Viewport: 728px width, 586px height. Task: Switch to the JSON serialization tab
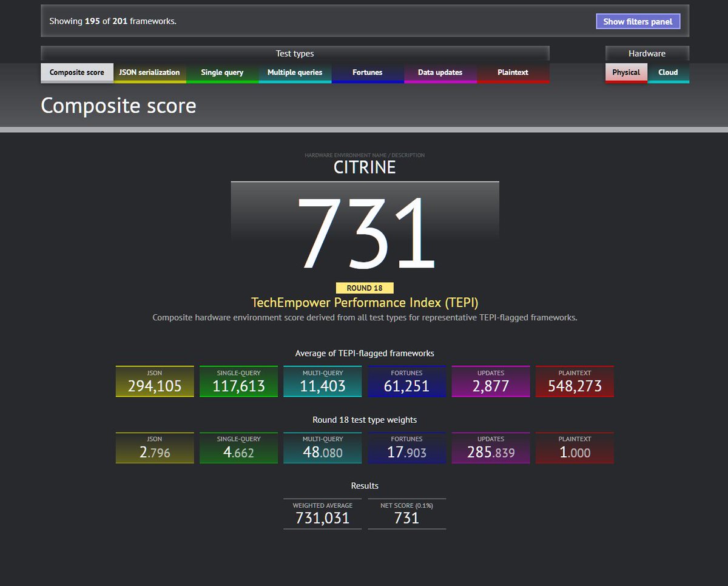(149, 72)
